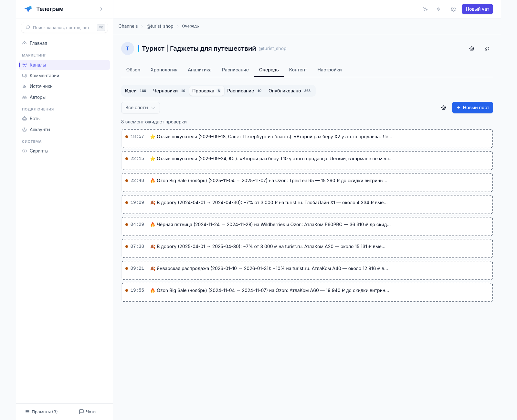
Task: Navigate to @turist_shop breadcrumb
Action: coord(160,26)
